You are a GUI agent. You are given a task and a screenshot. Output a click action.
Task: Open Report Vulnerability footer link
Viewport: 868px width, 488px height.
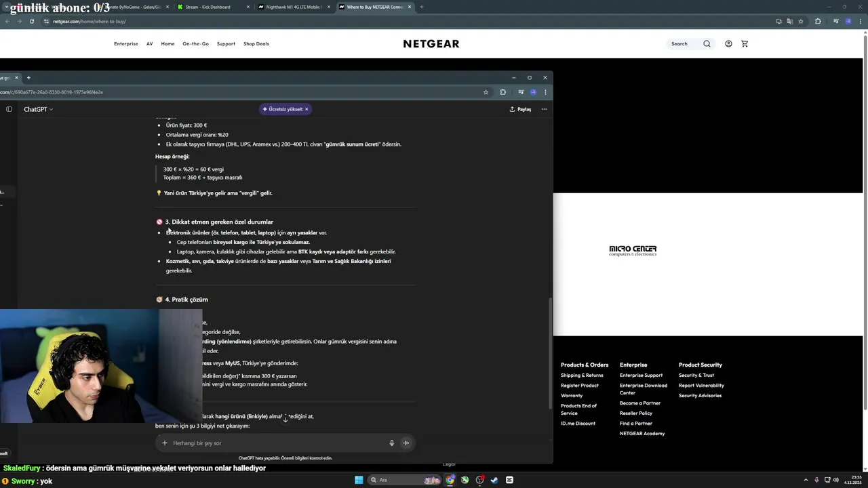(x=701, y=386)
